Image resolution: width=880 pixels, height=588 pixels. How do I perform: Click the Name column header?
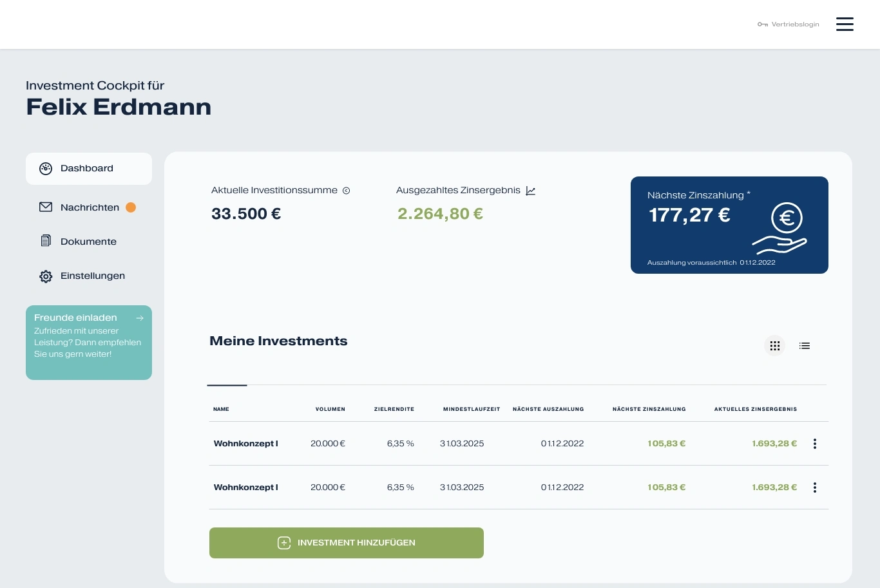[221, 409]
